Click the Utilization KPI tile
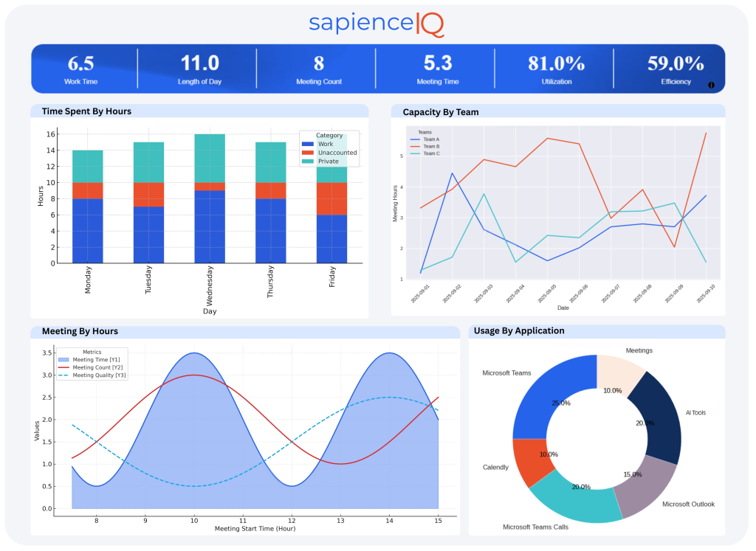Viewport: 756px width, 551px height. coord(554,68)
